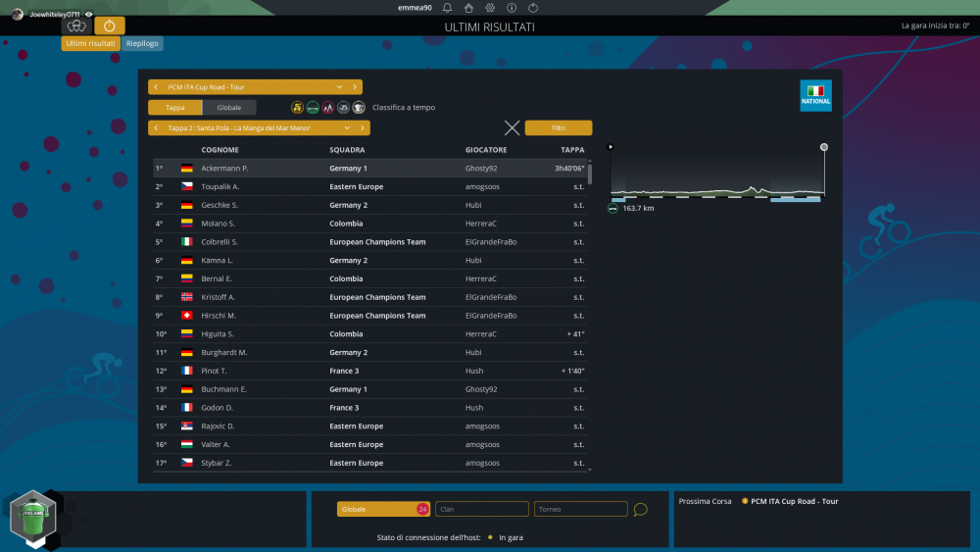Select the under-25 youth classification icon

(x=343, y=108)
